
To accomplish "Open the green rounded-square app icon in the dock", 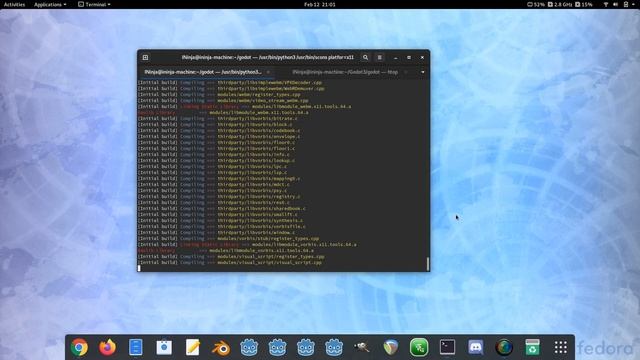I will point(419,347).
